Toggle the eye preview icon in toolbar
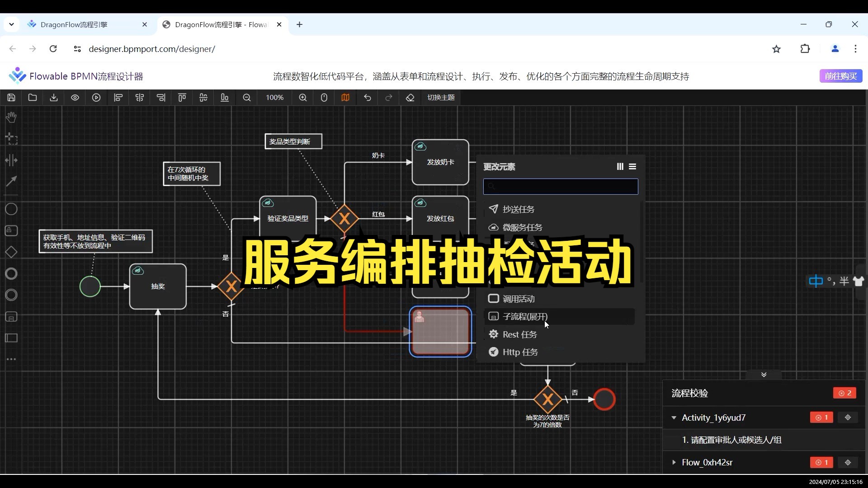 click(x=75, y=98)
